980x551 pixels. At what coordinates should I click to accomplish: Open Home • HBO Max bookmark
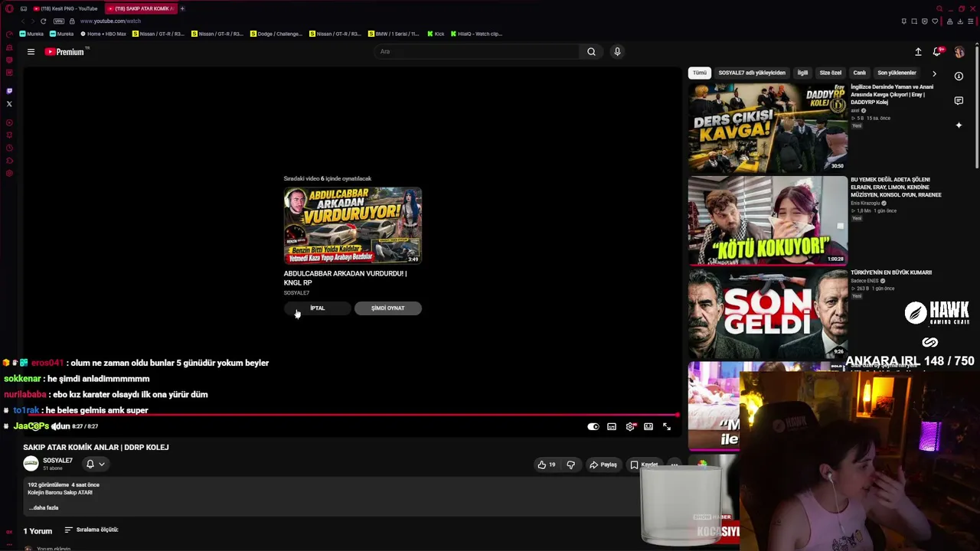click(103, 34)
